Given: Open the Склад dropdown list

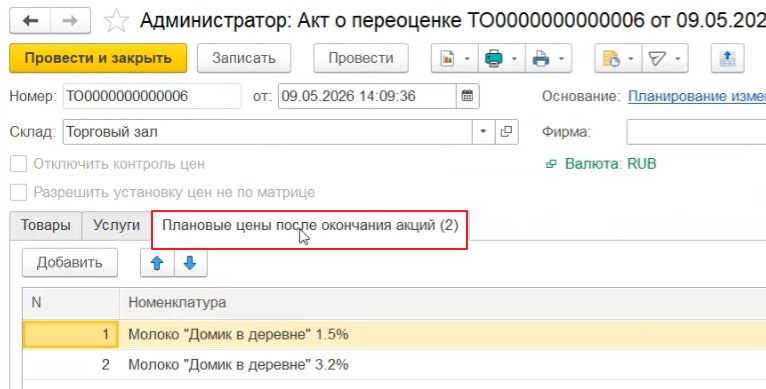Looking at the screenshot, I should [484, 132].
